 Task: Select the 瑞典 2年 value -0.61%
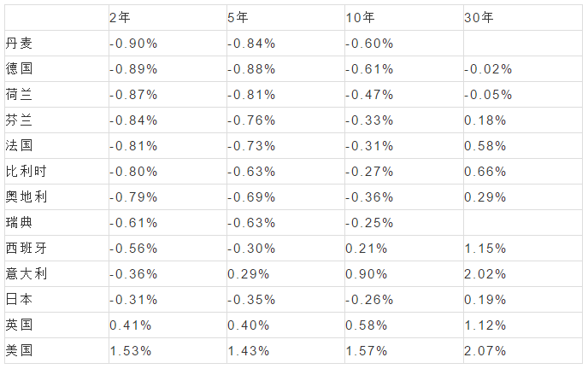click(133, 223)
